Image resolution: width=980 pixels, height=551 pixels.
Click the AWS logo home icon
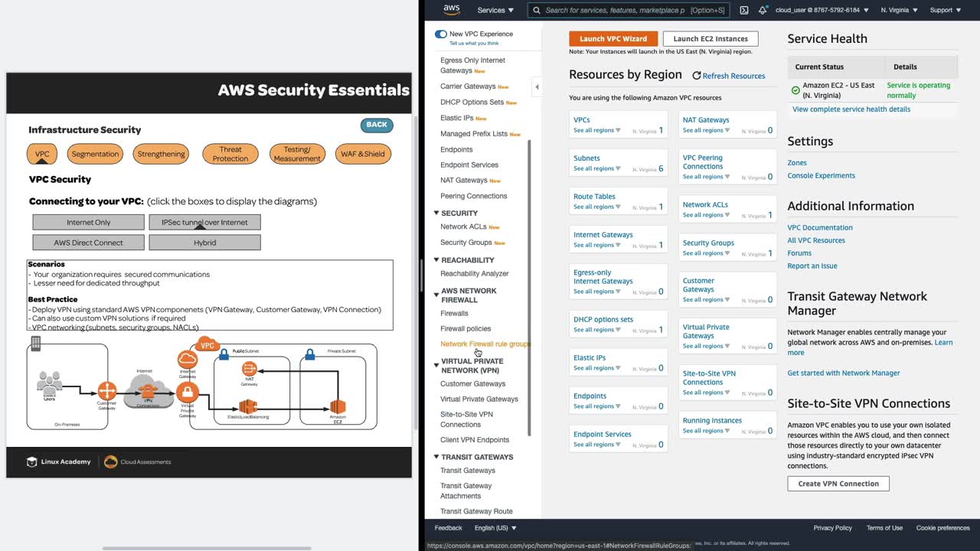click(452, 10)
